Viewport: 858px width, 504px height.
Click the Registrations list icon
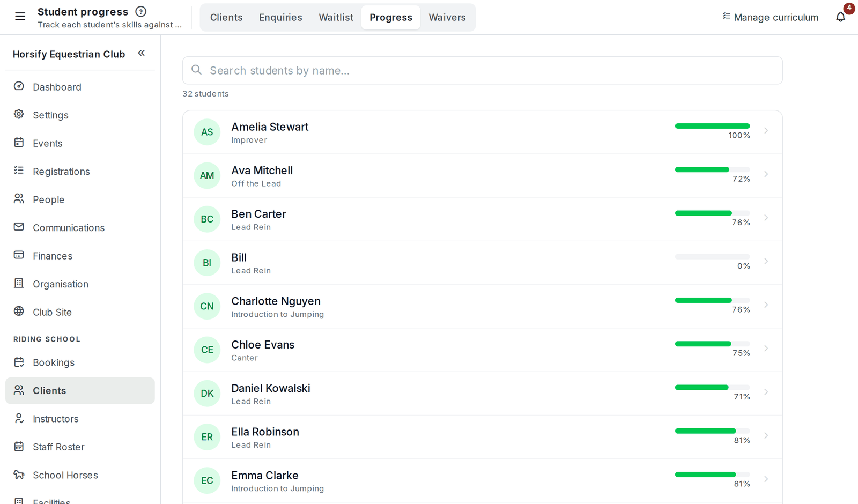[19, 171]
